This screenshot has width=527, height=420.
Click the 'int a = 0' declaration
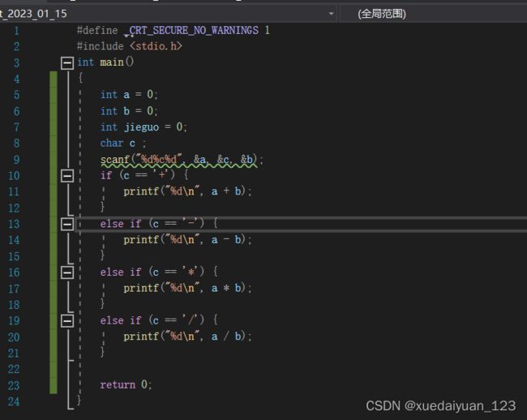tap(129, 95)
